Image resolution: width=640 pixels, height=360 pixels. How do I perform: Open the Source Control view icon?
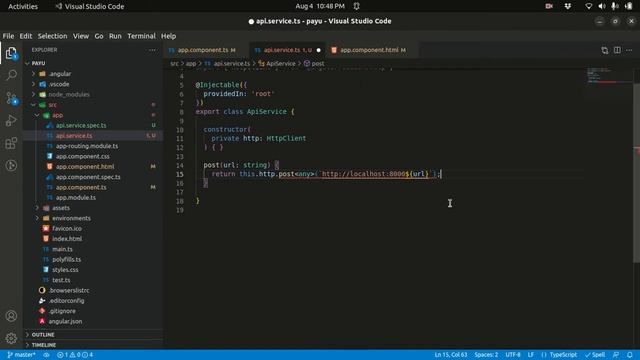11,98
